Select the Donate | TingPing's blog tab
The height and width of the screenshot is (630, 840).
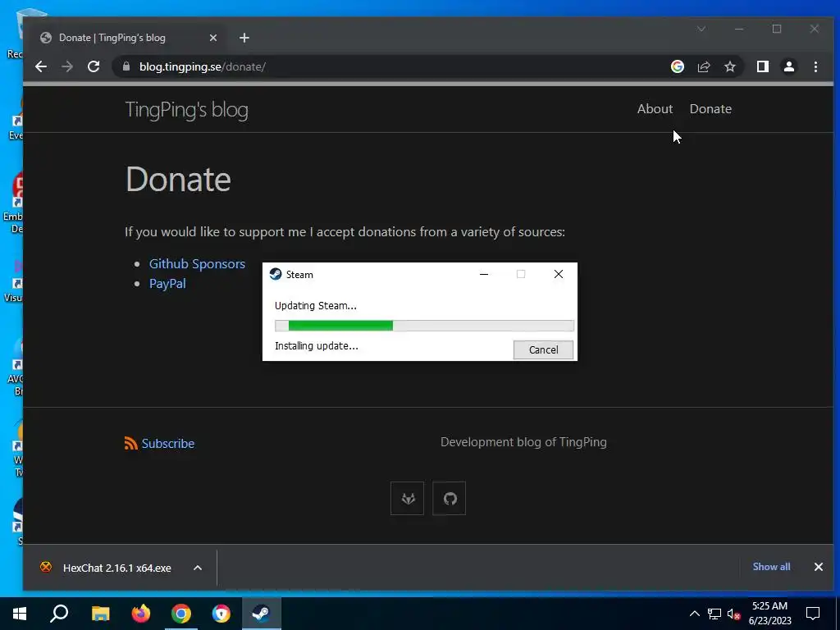[129, 38]
